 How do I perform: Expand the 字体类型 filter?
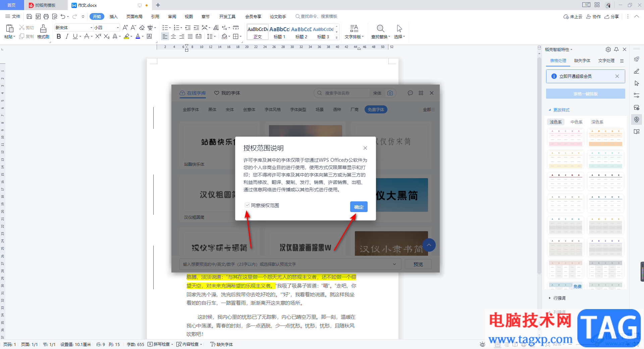(298, 109)
